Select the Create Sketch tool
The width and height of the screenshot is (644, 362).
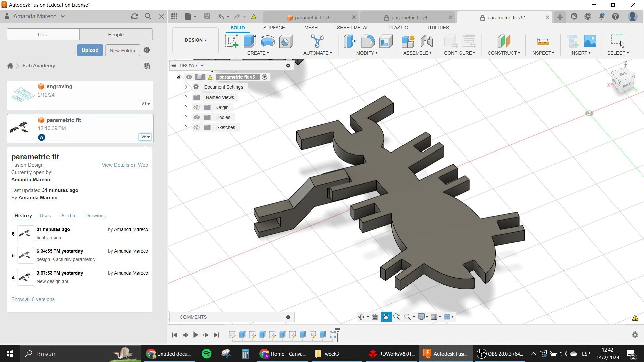231,41
